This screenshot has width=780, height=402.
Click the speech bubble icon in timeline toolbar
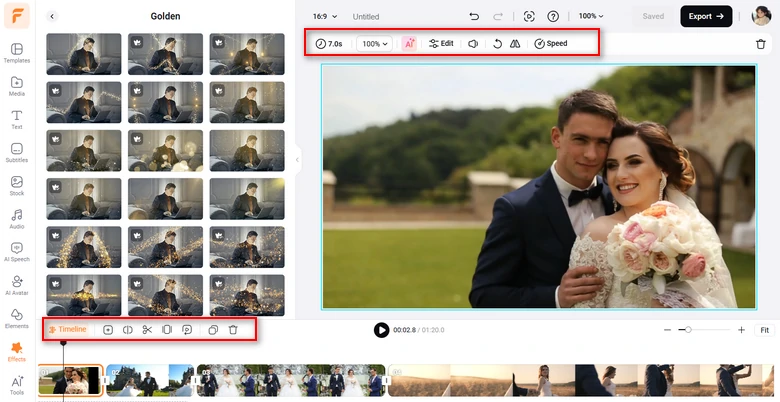point(187,329)
